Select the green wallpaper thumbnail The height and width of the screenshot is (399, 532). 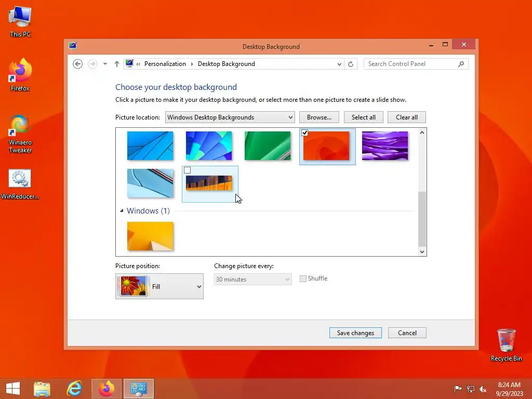pyautogui.click(x=268, y=145)
